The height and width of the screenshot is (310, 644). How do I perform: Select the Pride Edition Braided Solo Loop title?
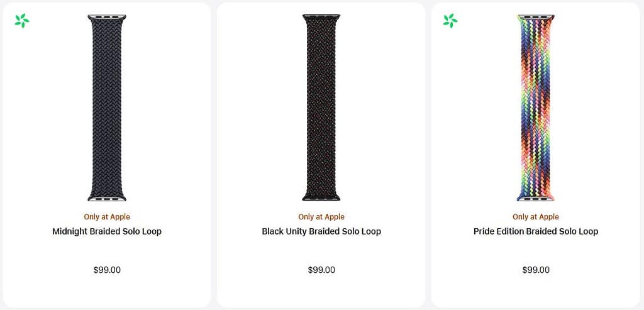[536, 231]
